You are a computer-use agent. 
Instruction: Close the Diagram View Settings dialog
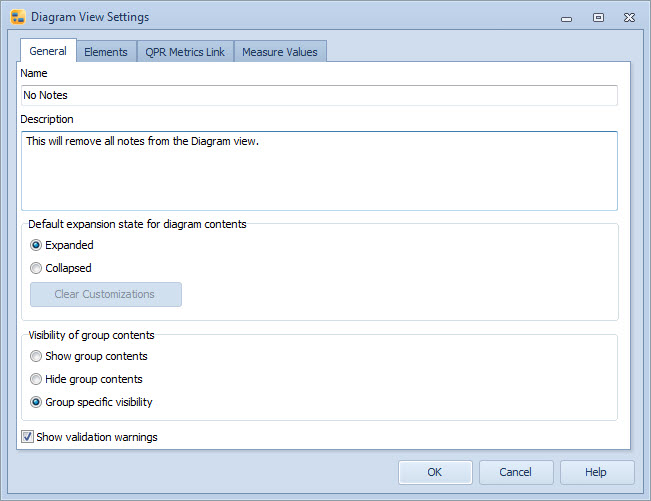pyautogui.click(x=629, y=17)
